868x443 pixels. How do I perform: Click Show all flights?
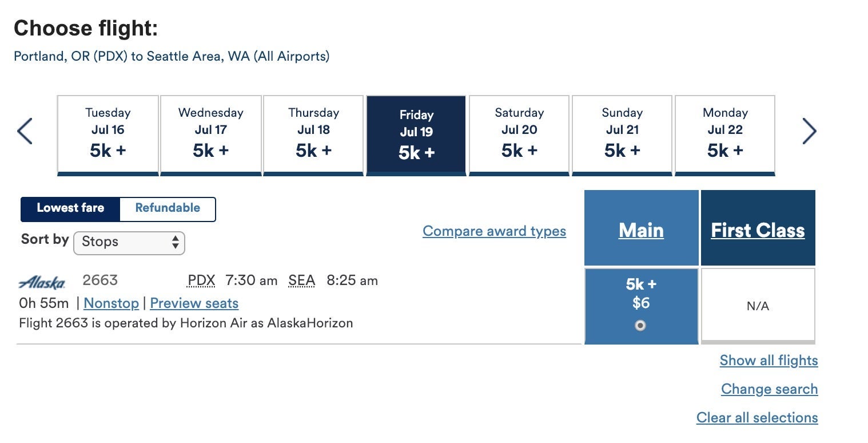pos(768,360)
